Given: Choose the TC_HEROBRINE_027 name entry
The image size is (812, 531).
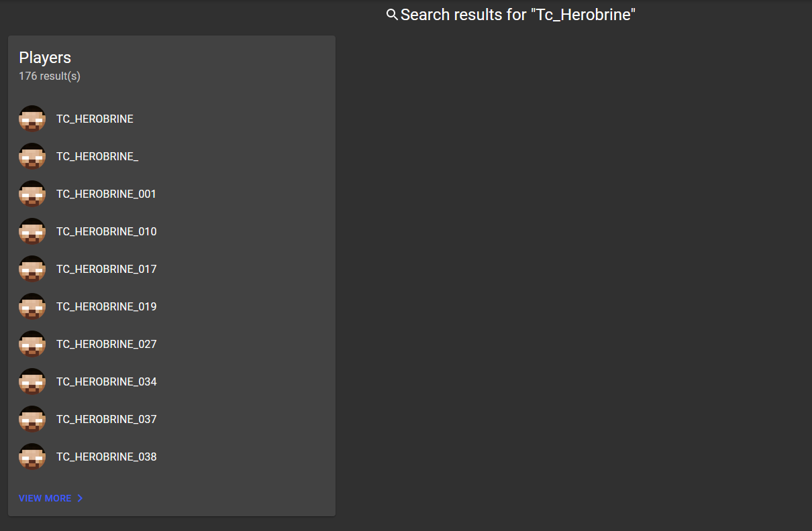Looking at the screenshot, I should point(106,344).
